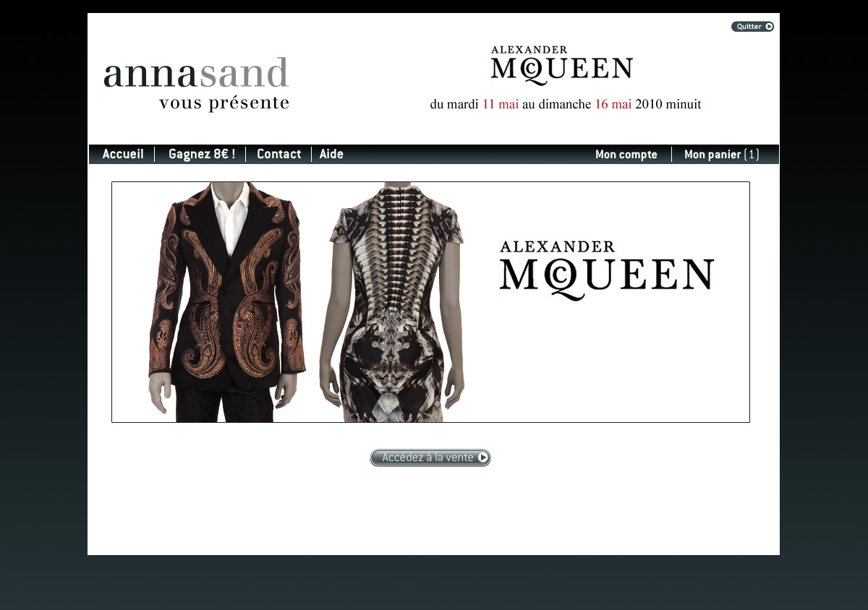Open Mon panier cart link

pos(721,155)
